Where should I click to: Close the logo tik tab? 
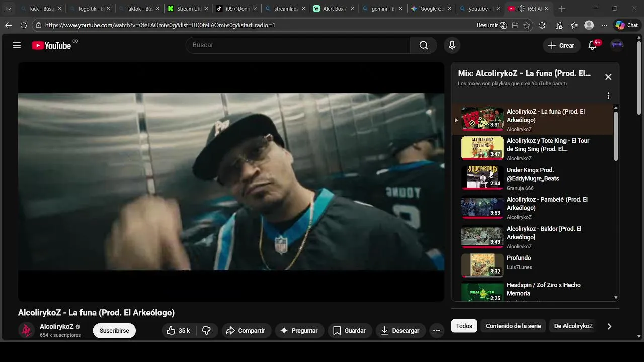[x=108, y=9]
